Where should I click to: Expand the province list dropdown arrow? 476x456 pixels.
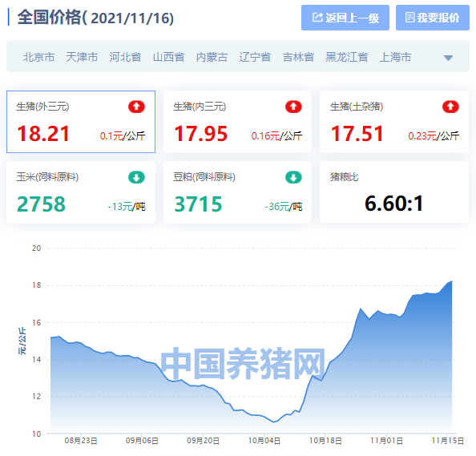[x=448, y=58]
